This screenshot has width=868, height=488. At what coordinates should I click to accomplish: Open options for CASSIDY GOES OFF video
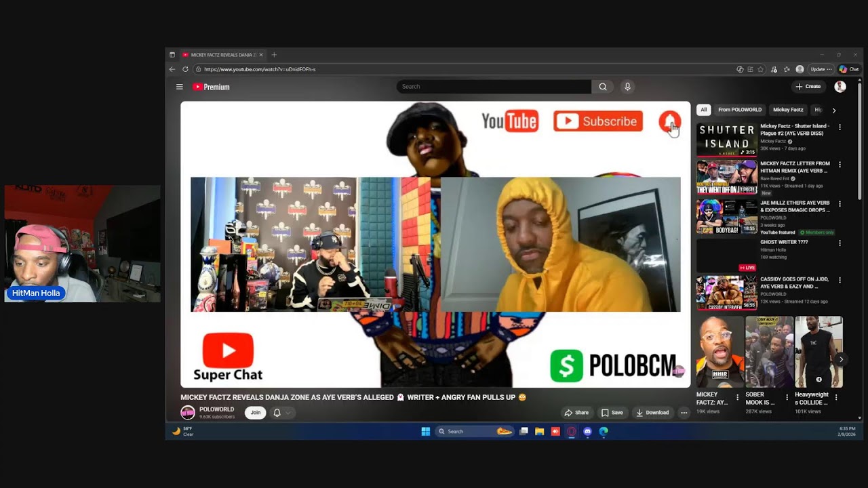(840, 280)
